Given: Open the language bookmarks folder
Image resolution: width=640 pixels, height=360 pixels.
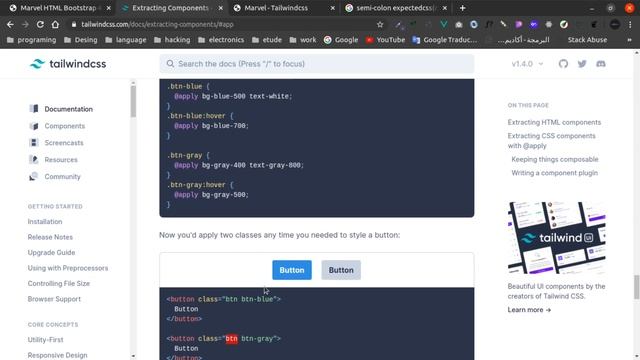Looking at the screenshot, I should point(126,40).
